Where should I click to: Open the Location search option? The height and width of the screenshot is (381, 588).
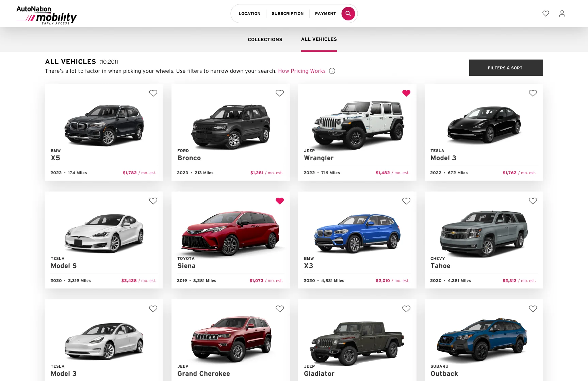tap(249, 14)
